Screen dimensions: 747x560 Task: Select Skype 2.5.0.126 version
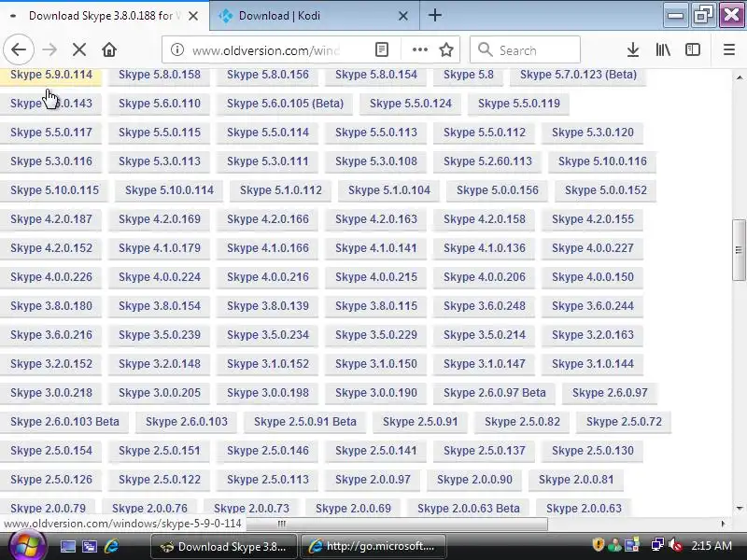51,480
